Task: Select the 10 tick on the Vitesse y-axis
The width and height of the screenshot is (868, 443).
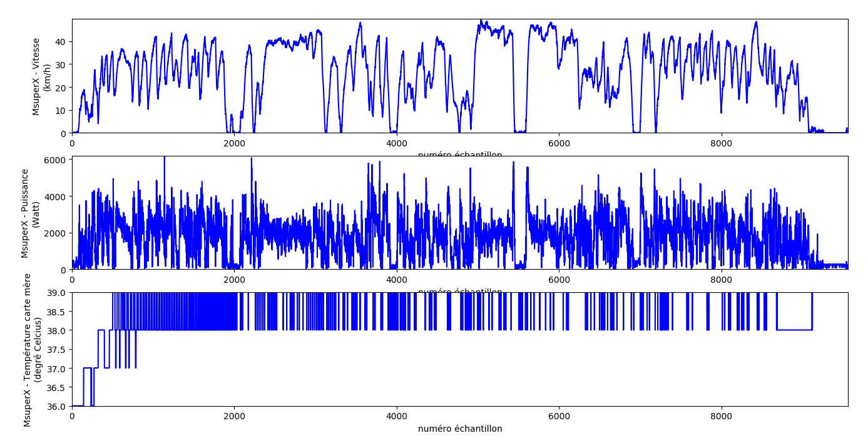Action: pos(62,111)
